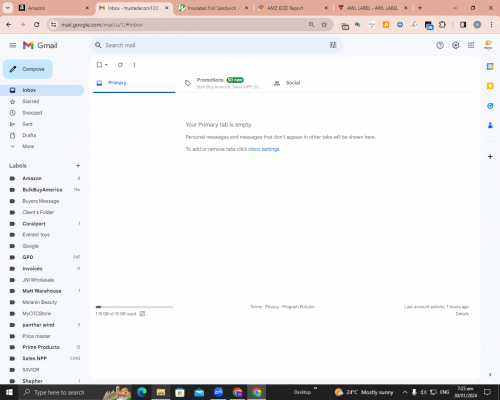Open the Prime Products label
This screenshot has width=500, height=400.
[x=42, y=347]
